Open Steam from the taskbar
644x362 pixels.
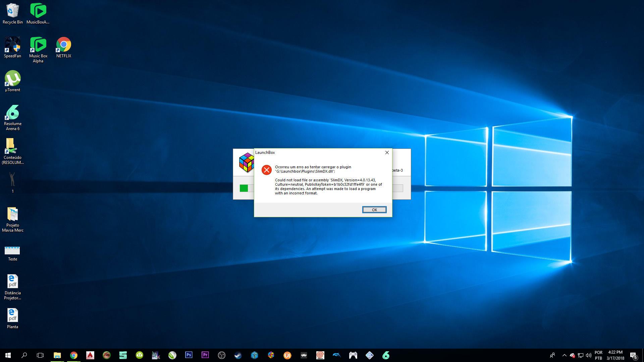[x=238, y=355]
